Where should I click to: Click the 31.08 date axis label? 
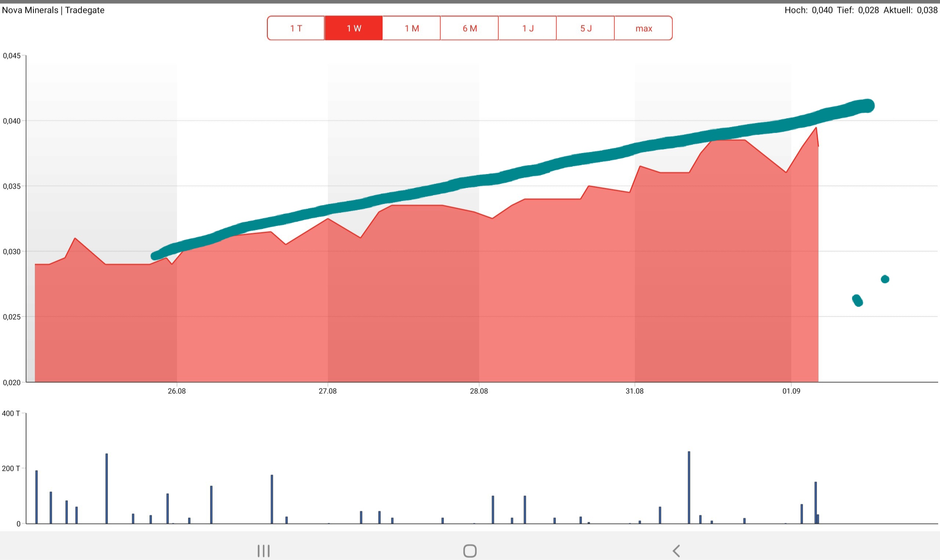tap(634, 391)
